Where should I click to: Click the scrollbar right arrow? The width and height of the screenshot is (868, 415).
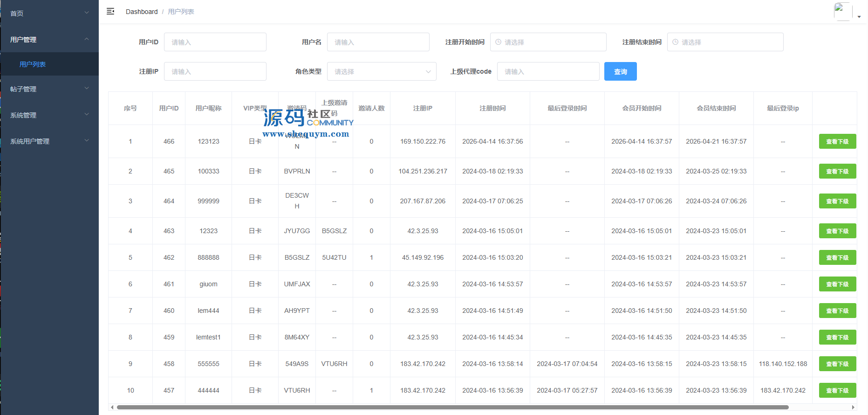853,407
